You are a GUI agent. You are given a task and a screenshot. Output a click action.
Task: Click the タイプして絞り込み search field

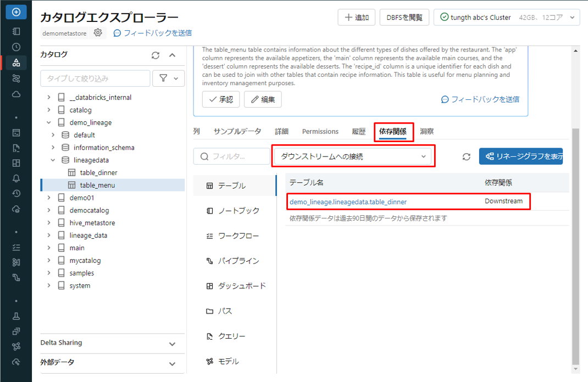point(95,78)
